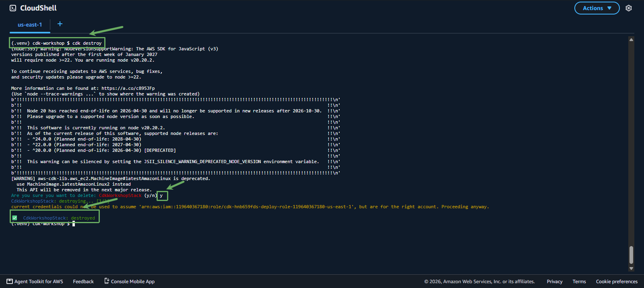Open the Privacy link
Viewport: 644px width, 288px height.
point(555,282)
